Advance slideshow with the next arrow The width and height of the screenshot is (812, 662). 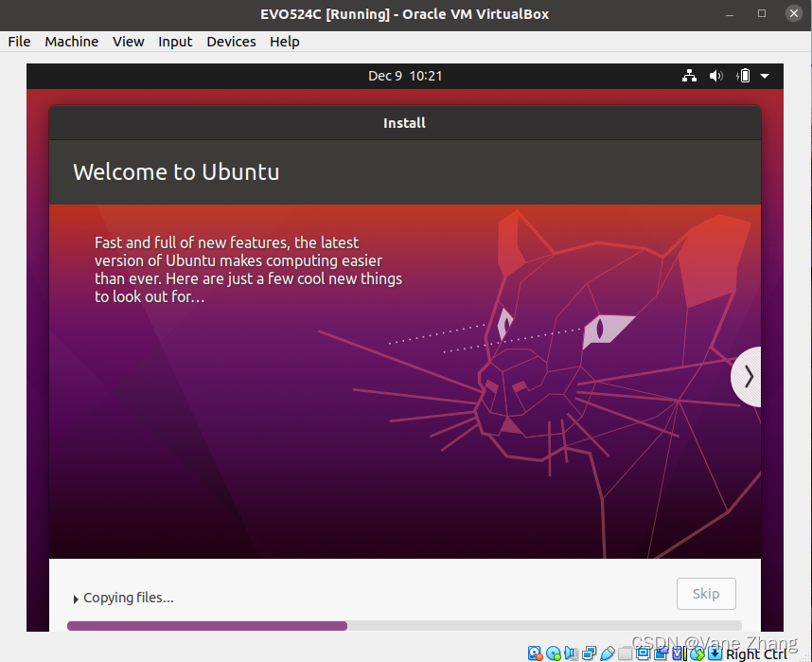pyautogui.click(x=747, y=377)
